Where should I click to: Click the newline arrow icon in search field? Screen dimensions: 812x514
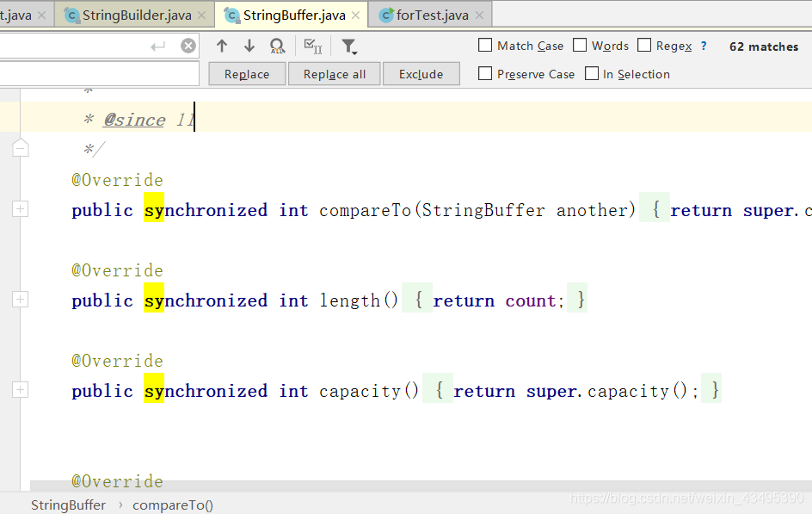(x=158, y=46)
